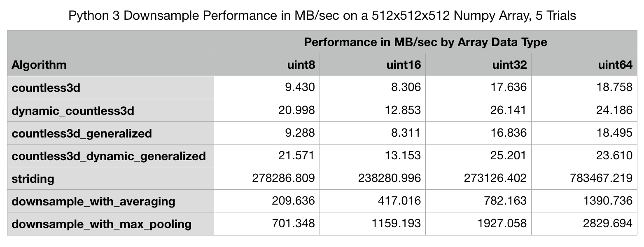
Task: Select the countless3d_generalized row label
Action: click(x=82, y=133)
